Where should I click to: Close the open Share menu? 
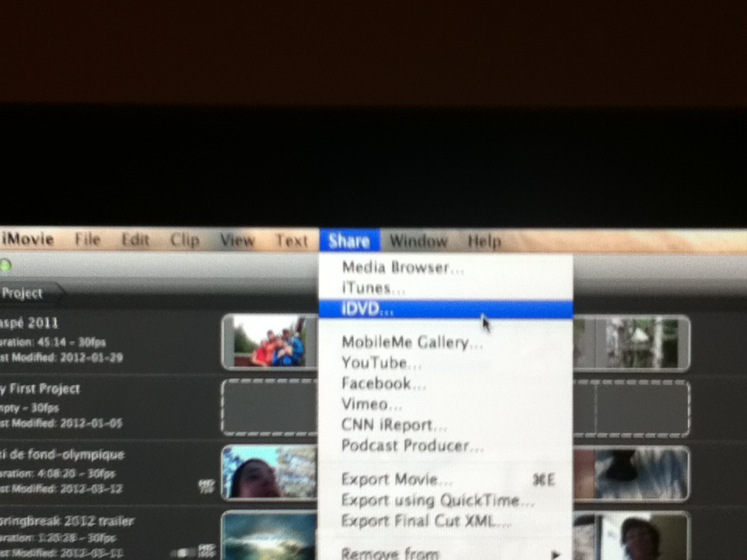point(349,241)
